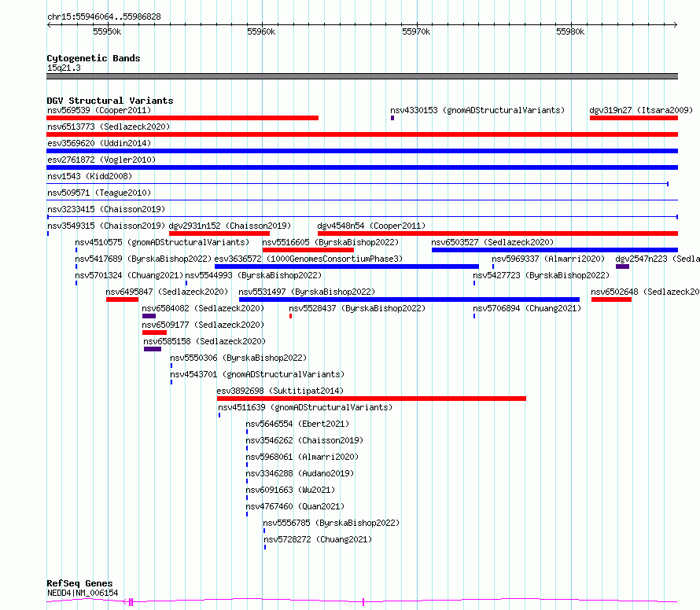Click esv3892698 (Suktitipat2014) label
The width and height of the screenshot is (700, 610).
tap(280, 391)
